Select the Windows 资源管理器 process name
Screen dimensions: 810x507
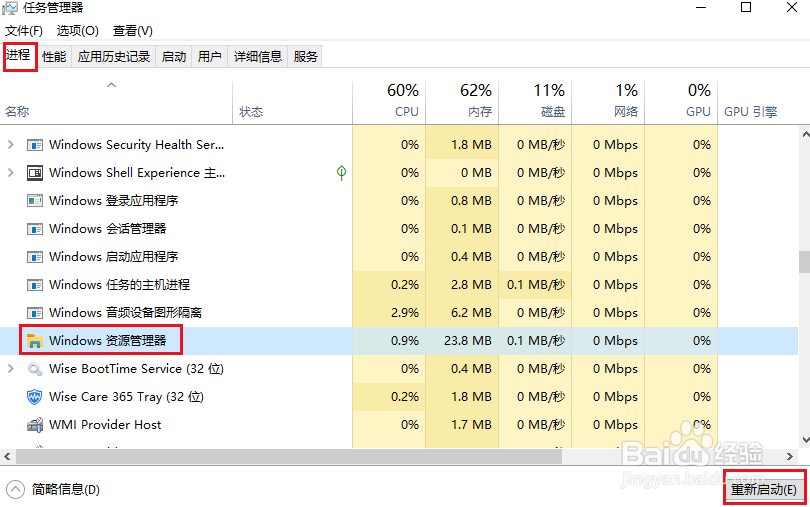[107, 341]
